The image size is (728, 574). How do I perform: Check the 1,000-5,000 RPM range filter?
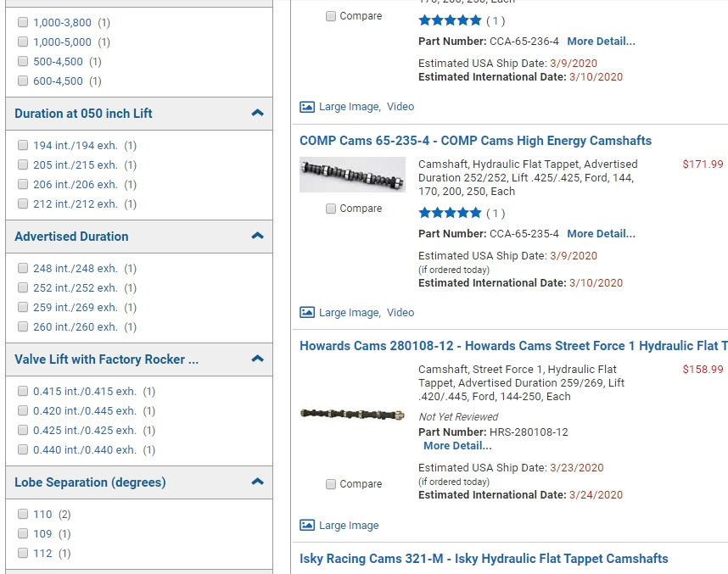tap(23, 42)
